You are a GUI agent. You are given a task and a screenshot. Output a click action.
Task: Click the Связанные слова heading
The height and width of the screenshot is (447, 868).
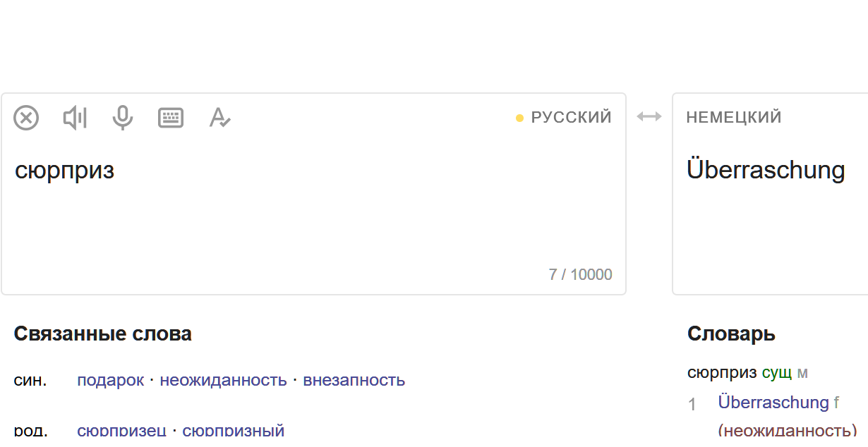(x=103, y=334)
